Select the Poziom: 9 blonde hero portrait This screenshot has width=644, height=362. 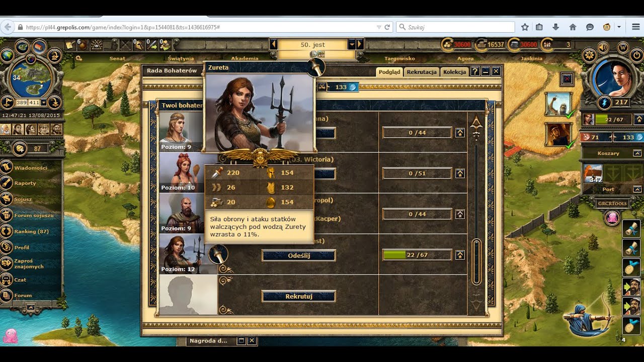(181, 132)
